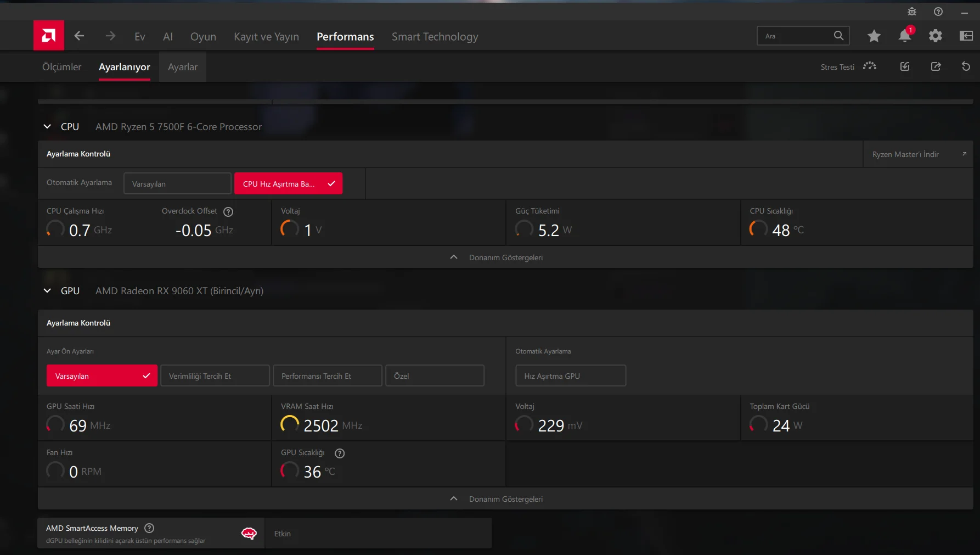Click the load profile icon
The width and height of the screenshot is (980, 555).
click(x=905, y=66)
